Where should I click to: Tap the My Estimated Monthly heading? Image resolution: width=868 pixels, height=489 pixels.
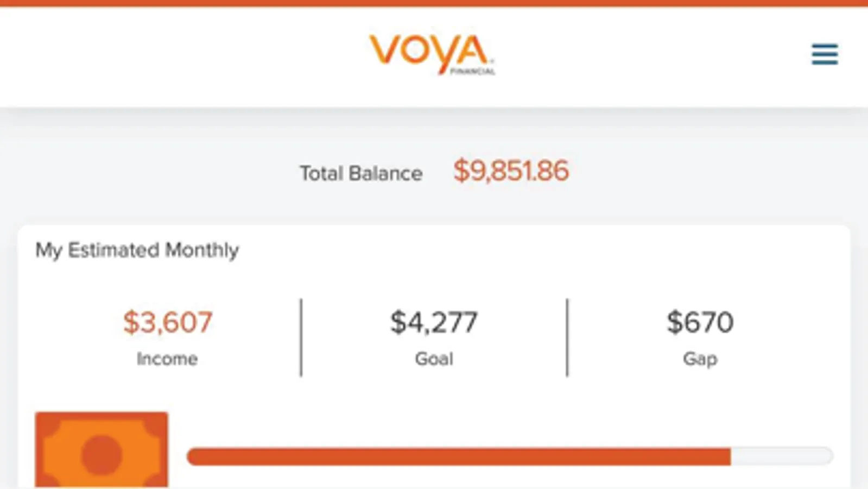137,250
